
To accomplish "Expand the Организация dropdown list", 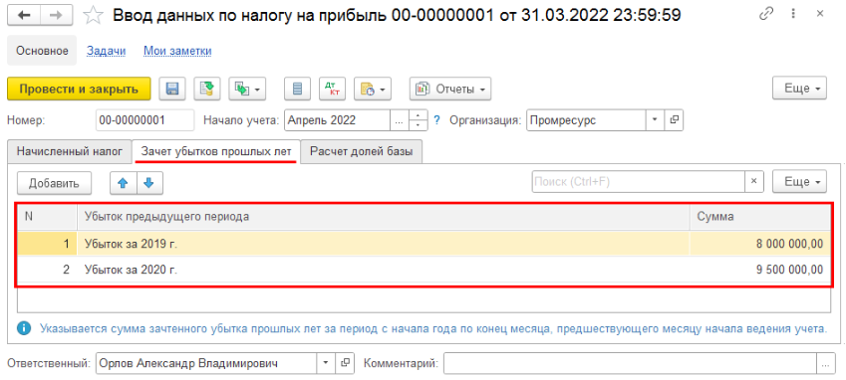I will [655, 120].
